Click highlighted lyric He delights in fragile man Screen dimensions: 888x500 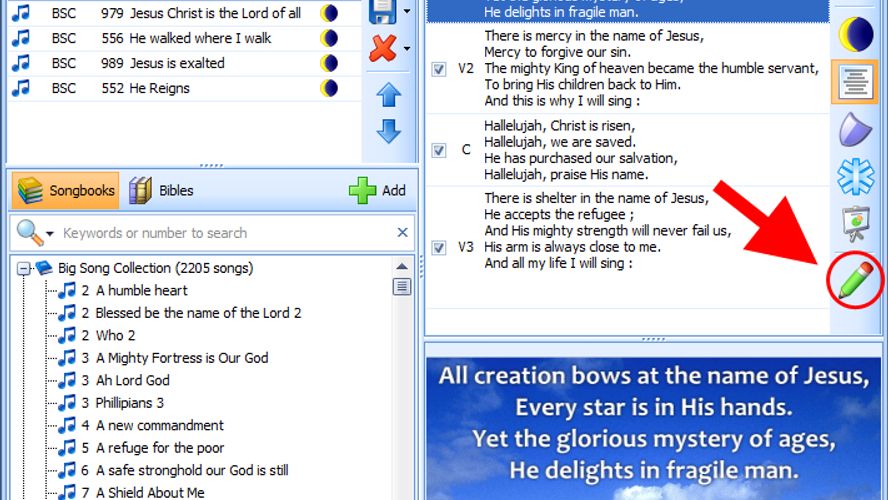point(561,12)
